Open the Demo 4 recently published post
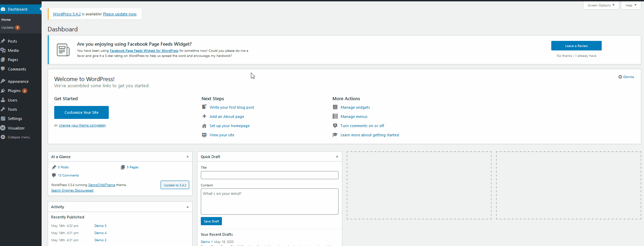 pos(101,233)
